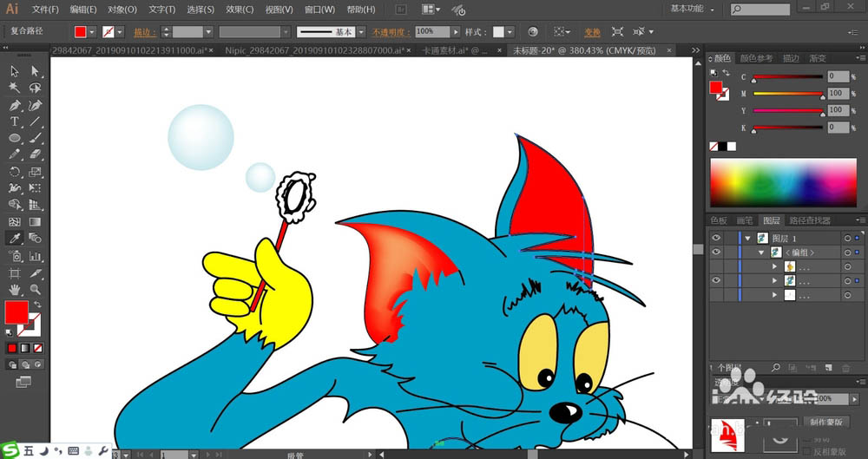
Task: Pick a color from the CMYK spectrum bar
Action: pos(783,182)
